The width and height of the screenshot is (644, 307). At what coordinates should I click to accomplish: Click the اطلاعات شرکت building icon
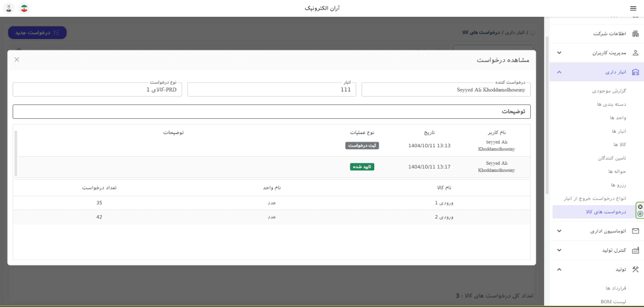tap(635, 34)
